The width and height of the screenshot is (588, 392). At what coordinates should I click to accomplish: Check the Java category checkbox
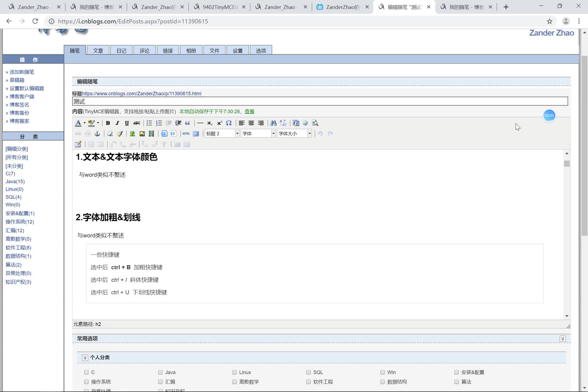160,372
